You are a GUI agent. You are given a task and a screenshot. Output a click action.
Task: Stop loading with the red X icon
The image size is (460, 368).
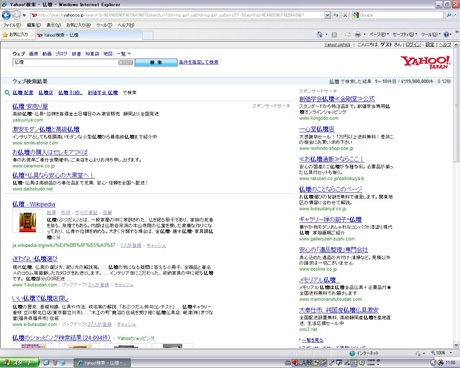[345, 15]
